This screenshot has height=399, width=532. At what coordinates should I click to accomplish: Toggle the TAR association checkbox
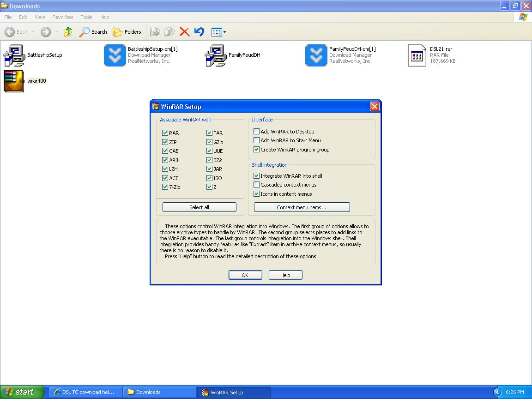coord(209,133)
